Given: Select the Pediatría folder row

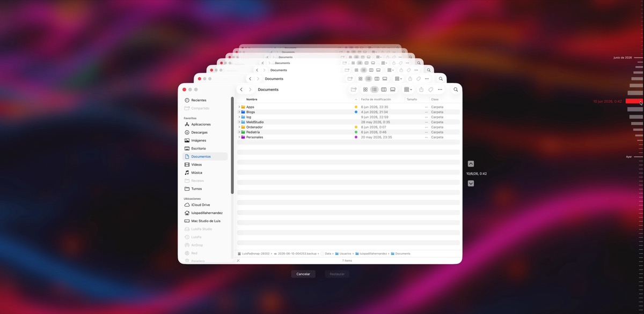Looking at the screenshot, I should pyautogui.click(x=348, y=132).
